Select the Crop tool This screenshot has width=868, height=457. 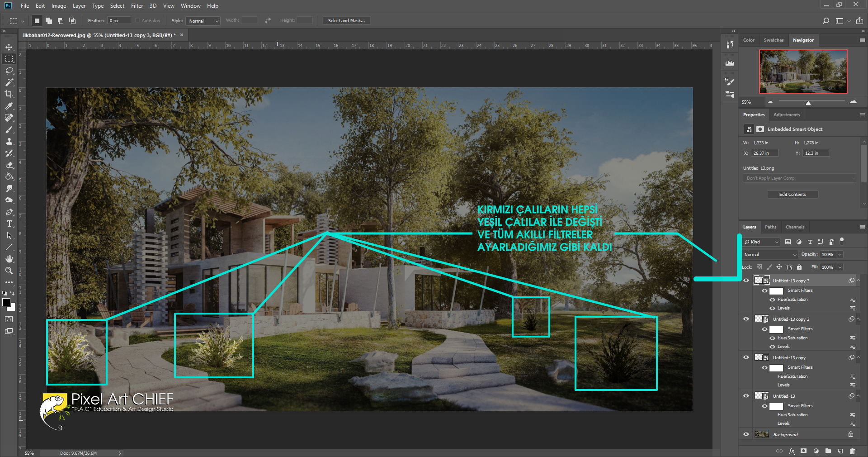[x=9, y=94]
